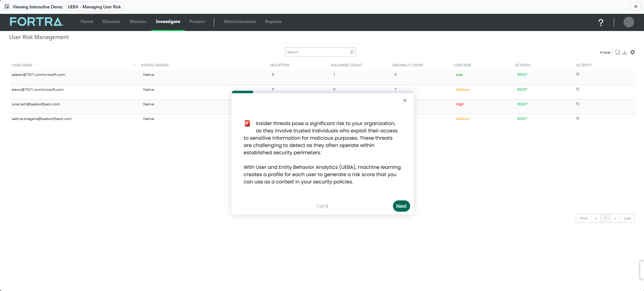View activity history for sabina.dragana user
Viewport: 644px width, 291px height.
tap(578, 119)
